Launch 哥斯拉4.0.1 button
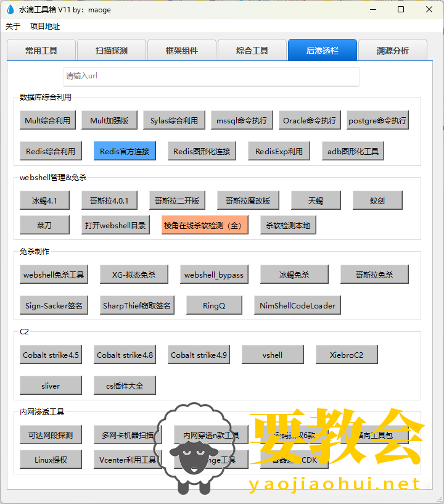The width and height of the screenshot is (444, 504). [109, 200]
